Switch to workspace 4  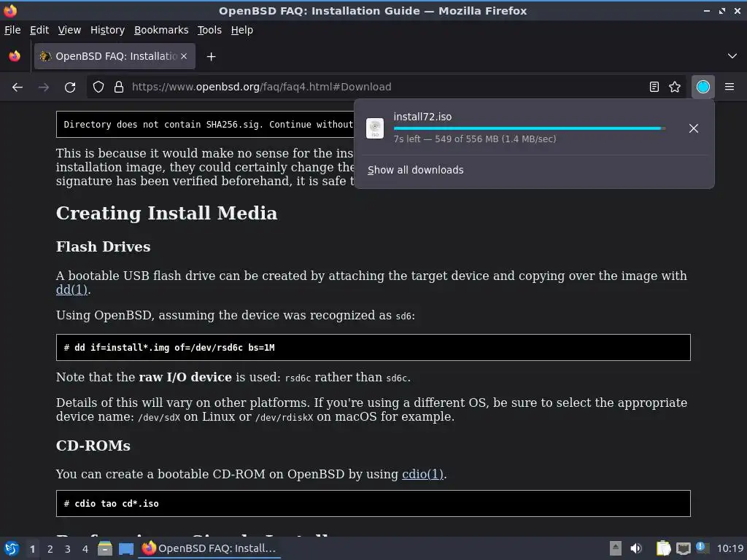(x=85, y=549)
